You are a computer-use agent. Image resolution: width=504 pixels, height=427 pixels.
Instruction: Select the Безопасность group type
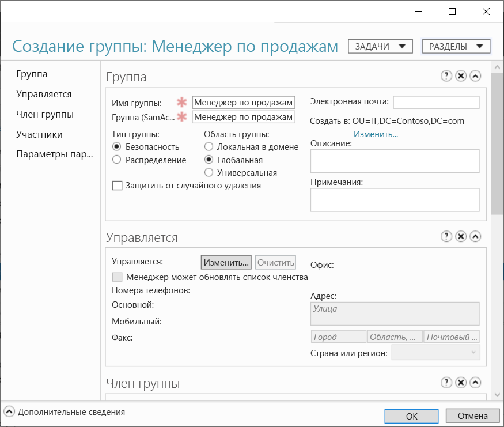pos(117,146)
